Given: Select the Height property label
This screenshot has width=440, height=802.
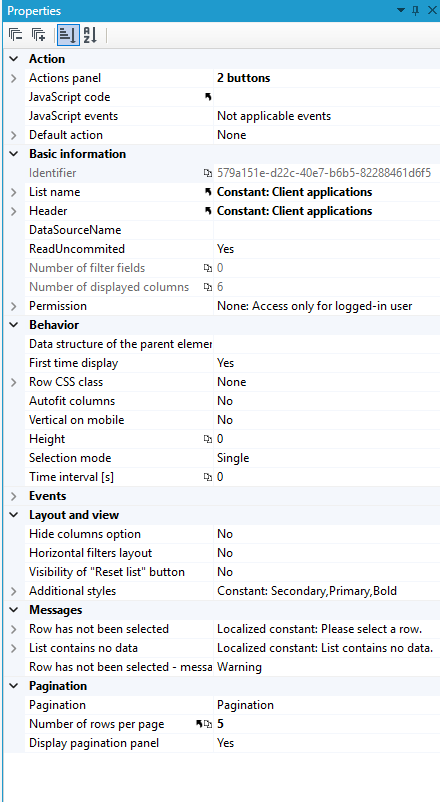Looking at the screenshot, I should point(47,439).
